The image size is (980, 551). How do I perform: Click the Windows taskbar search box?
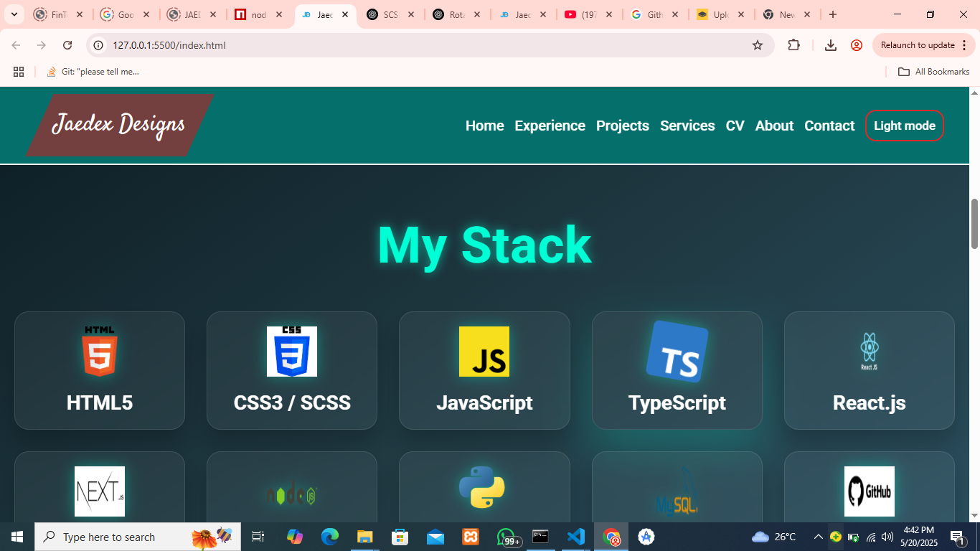tap(138, 537)
